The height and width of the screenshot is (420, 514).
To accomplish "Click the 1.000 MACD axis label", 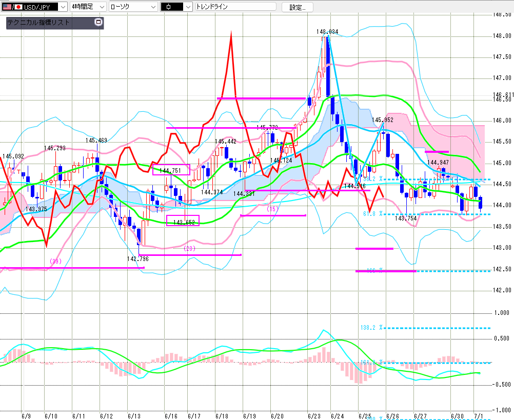I will pyautogui.click(x=502, y=313).
